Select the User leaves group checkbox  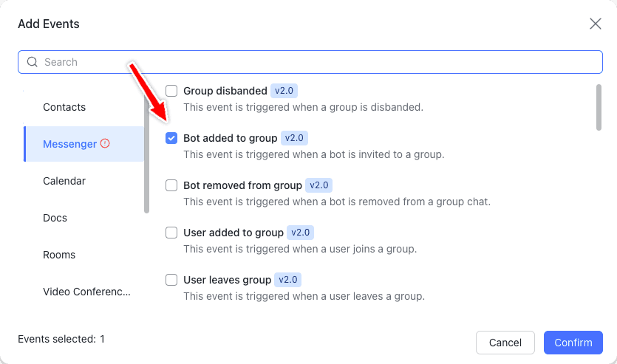pos(171,280)
